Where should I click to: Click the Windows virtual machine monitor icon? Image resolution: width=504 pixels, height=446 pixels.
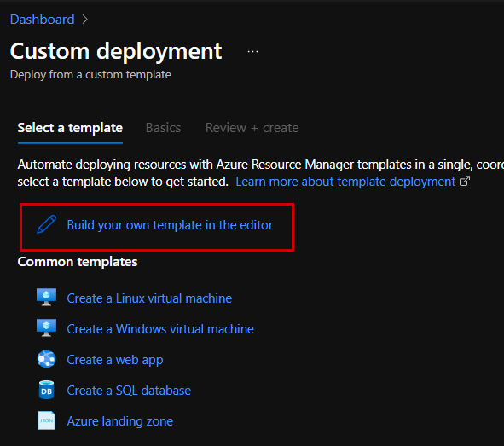pos(46,327)
